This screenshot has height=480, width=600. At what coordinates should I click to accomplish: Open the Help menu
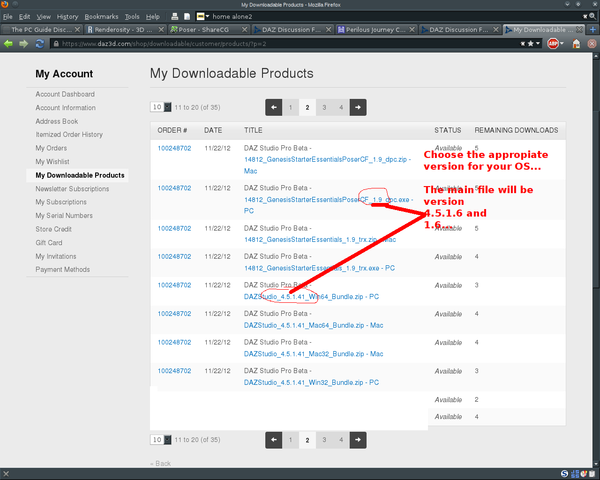point(153,16)
